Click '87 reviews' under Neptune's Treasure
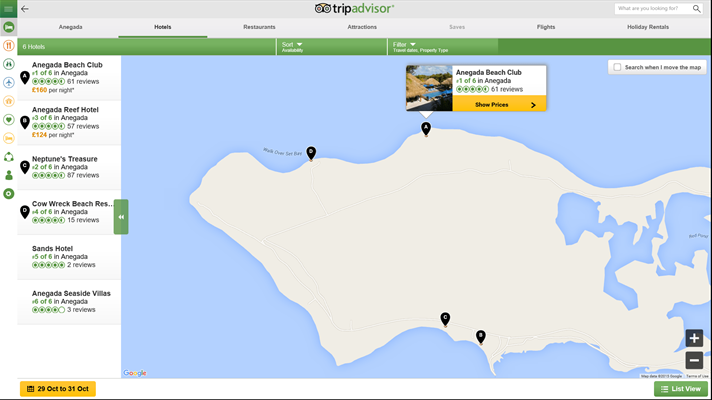Screen dimensions: 712x400 click(83, 175)
